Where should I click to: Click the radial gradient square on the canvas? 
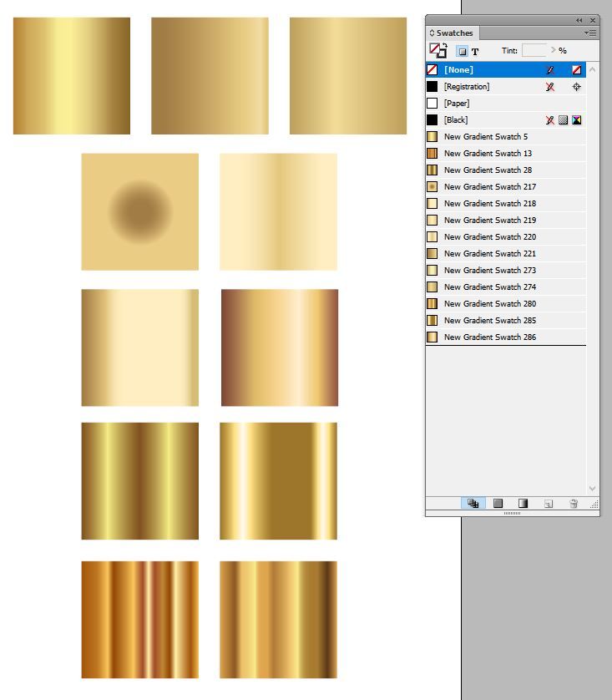tap(140, 211)
